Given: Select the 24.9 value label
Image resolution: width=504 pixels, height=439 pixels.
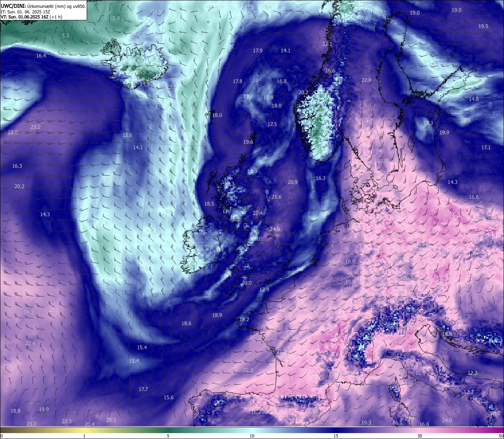Looking at the screenshot, I should coord(275,230).
